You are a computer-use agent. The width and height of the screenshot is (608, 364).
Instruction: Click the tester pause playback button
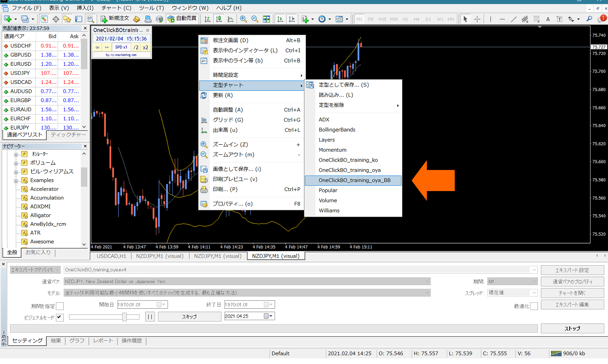150,316
